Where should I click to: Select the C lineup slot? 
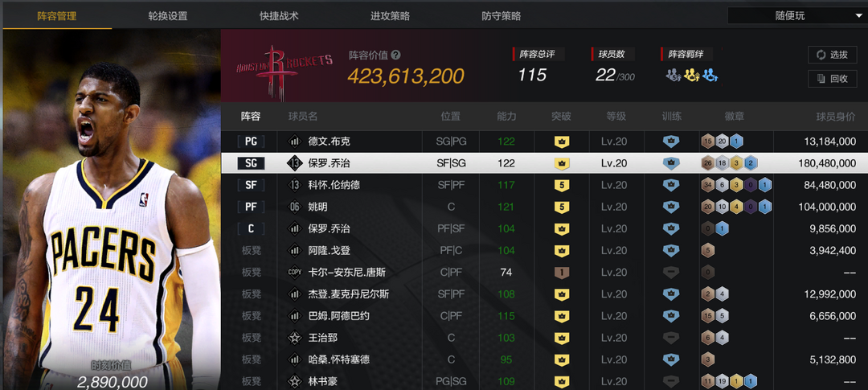pos(251,228)
